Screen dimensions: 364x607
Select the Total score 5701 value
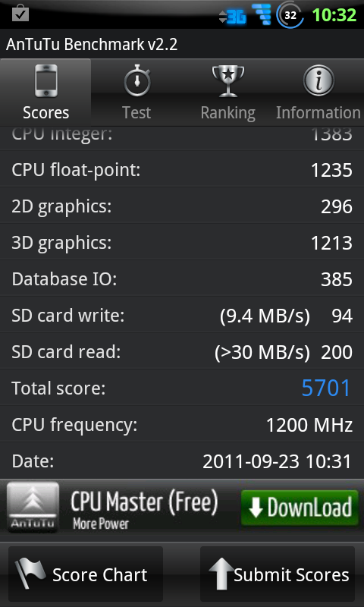(x=326, y=388)
